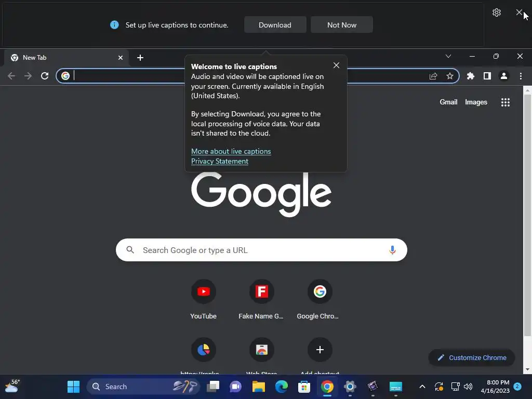Switch to Chrome in taskbar
The image size is (532, 399).
click(327, 387)
